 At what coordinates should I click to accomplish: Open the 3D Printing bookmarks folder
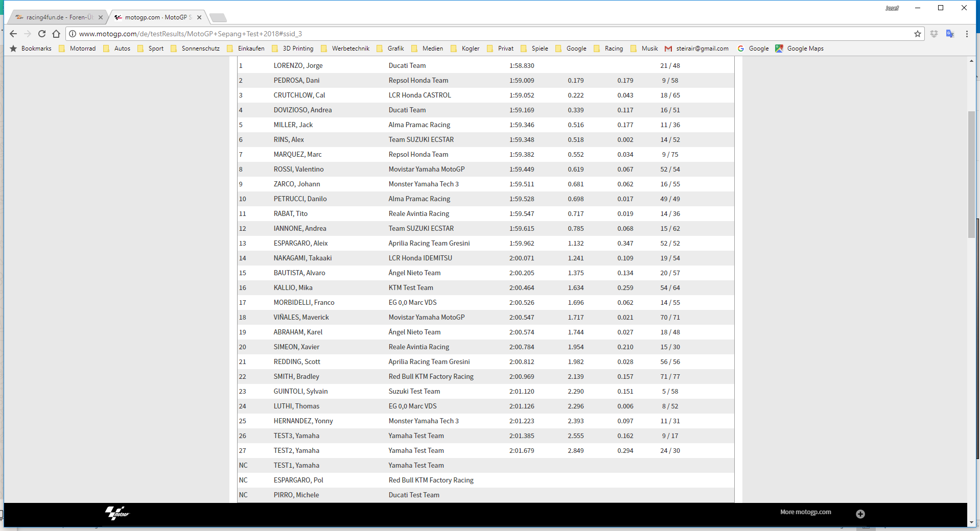coord(293,49)
